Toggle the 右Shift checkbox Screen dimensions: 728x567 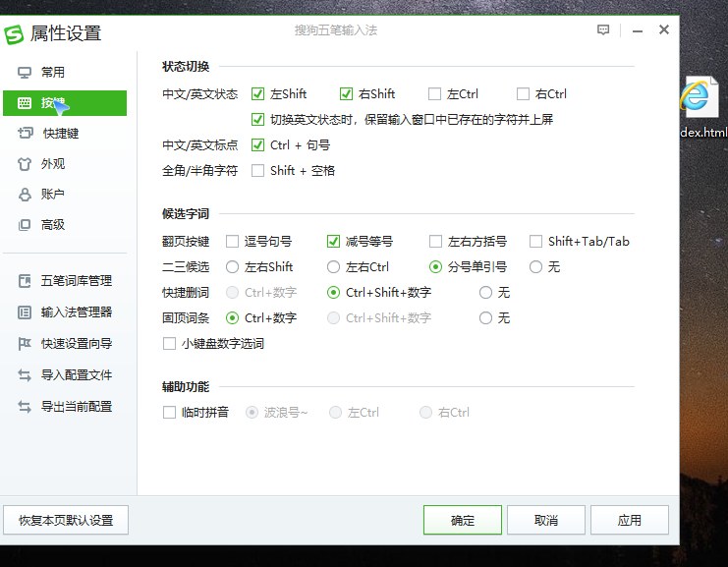(346, 93)
